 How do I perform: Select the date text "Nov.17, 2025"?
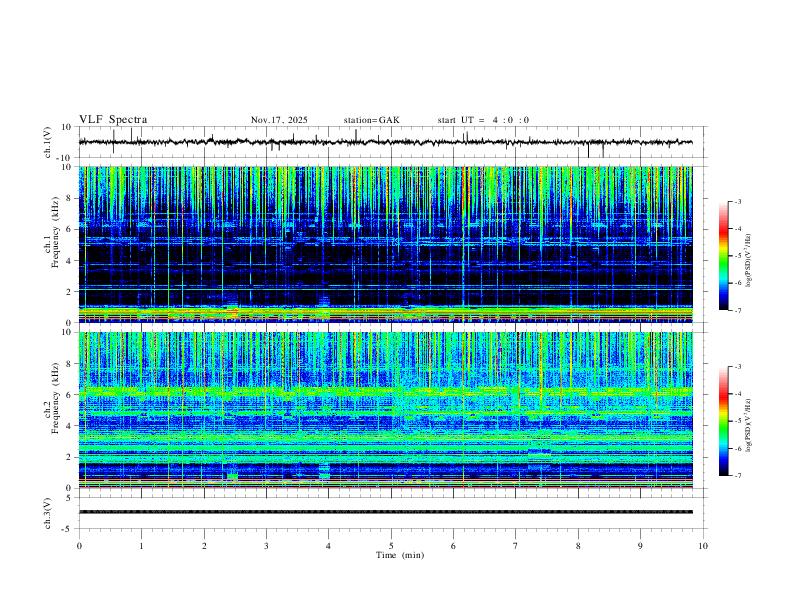[279, 120]
